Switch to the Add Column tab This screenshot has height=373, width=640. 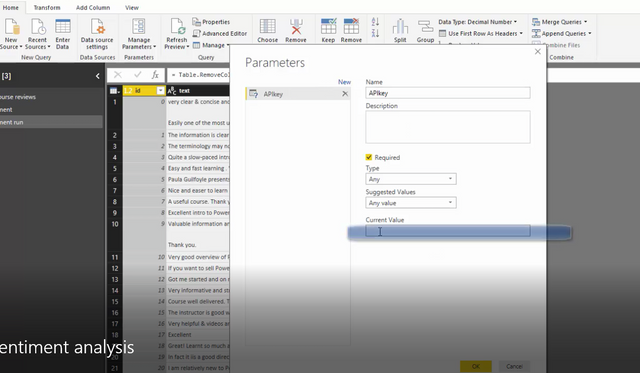coord(93,7)
